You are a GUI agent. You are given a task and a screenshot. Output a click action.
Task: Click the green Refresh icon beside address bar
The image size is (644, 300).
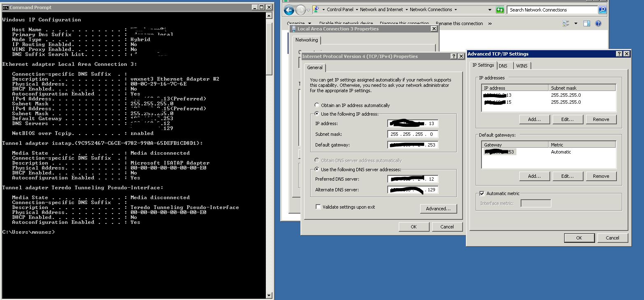click(500, 10)
